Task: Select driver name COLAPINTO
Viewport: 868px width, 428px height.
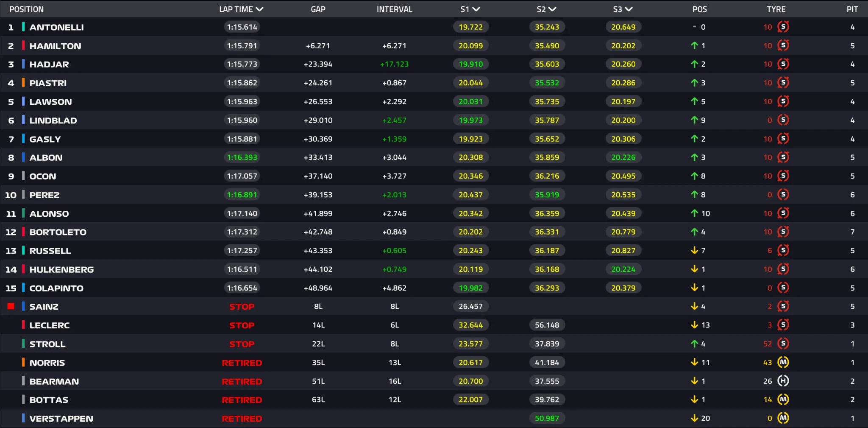Action: pos(56,288)
